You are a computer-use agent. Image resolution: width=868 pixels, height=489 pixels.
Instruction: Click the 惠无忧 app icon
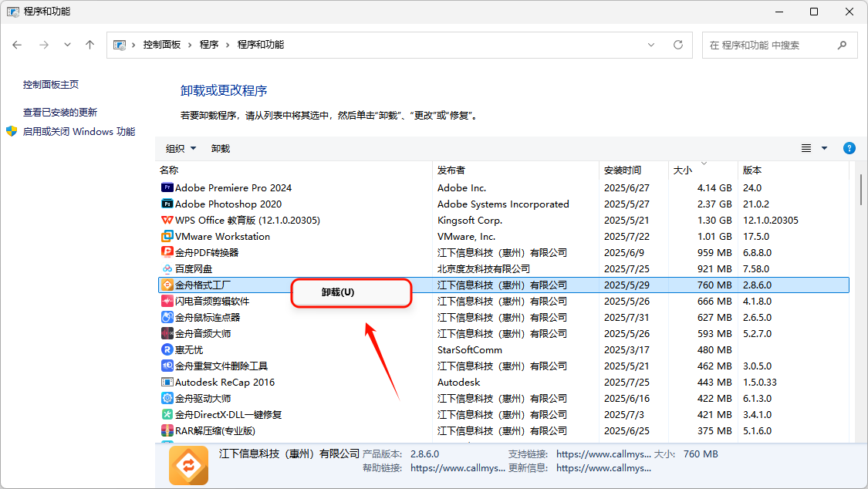click(x=167, y=349)
